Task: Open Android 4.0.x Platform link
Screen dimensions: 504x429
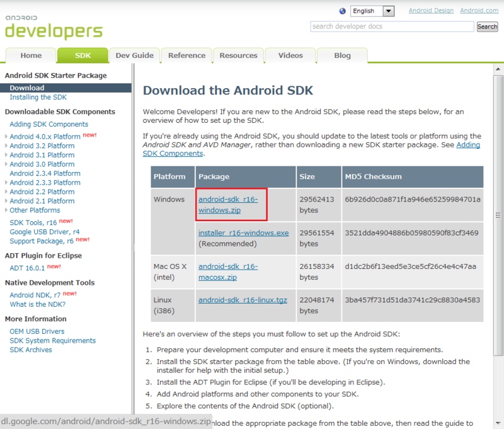Action: tap(45, 137)
